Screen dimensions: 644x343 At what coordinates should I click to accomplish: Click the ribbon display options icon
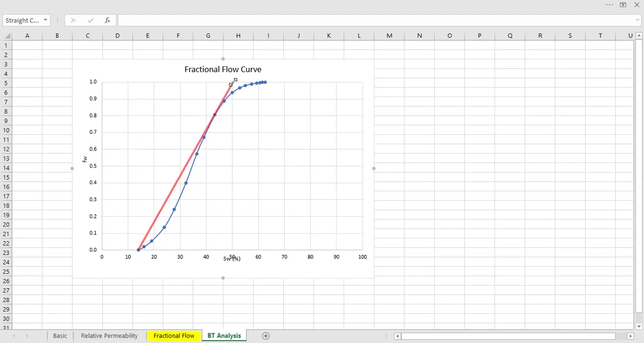coord(623,5)
